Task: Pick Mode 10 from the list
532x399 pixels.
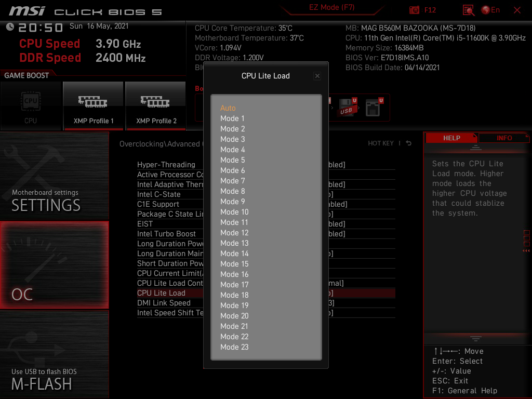Action: (x=234, y=212)
